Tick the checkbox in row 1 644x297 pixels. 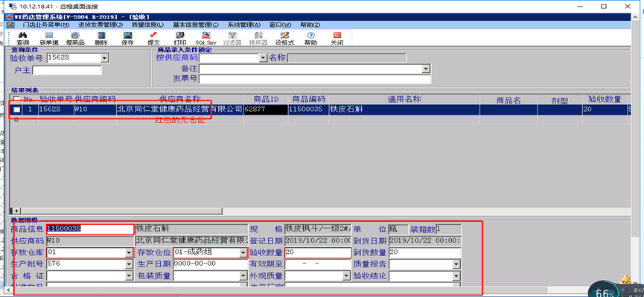pos(16,109)
